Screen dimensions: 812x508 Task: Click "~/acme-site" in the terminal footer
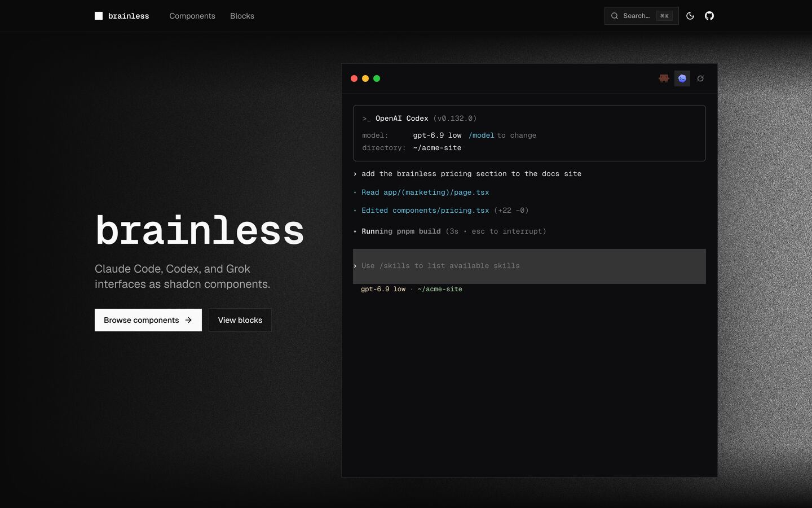pyautogui.click(x=440, y=289)
